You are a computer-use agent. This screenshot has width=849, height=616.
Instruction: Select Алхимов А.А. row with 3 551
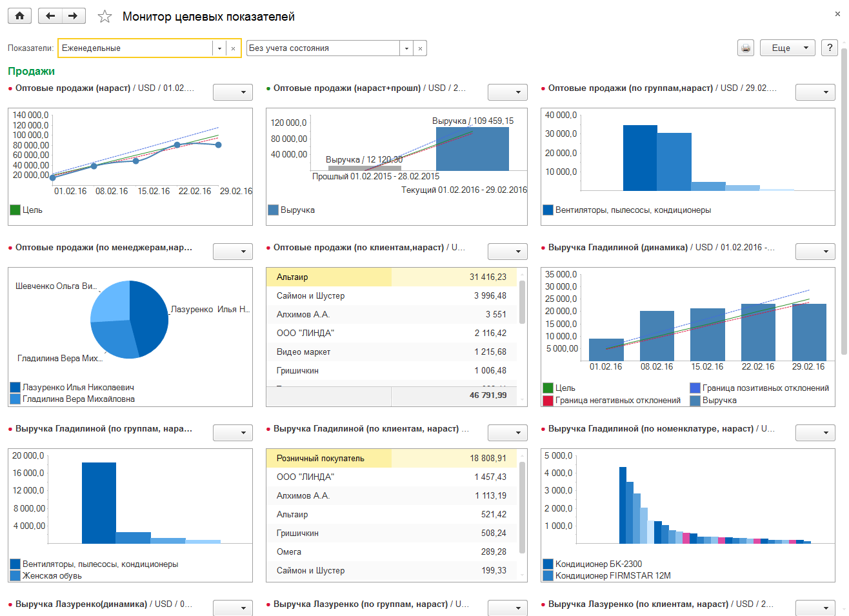point(392,314)
